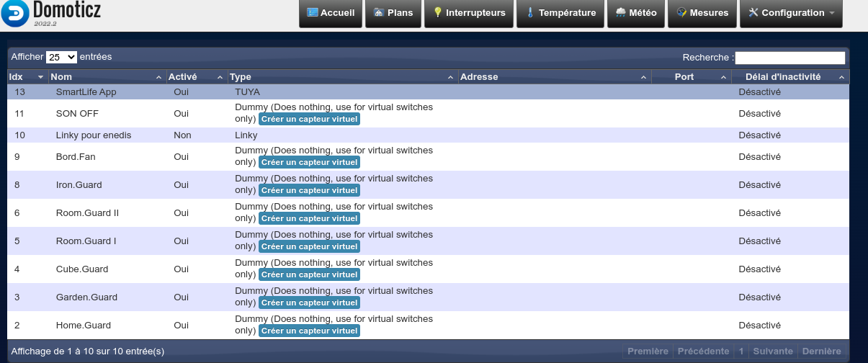The height and width of the screenshot is (363, 868).
Task: Focus the Recherche search field
Action: pyautogui.click(x=789, y=58)
